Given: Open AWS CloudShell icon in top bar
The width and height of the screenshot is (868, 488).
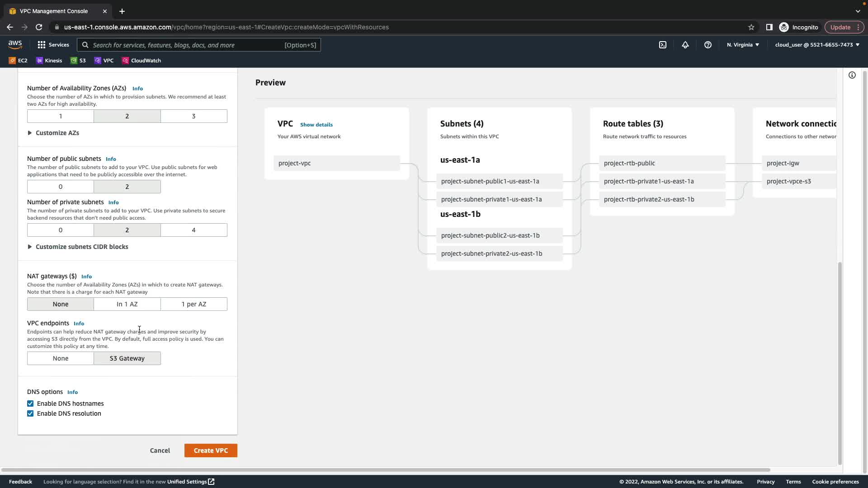Looking at the screenshot, I should point(662,45).
